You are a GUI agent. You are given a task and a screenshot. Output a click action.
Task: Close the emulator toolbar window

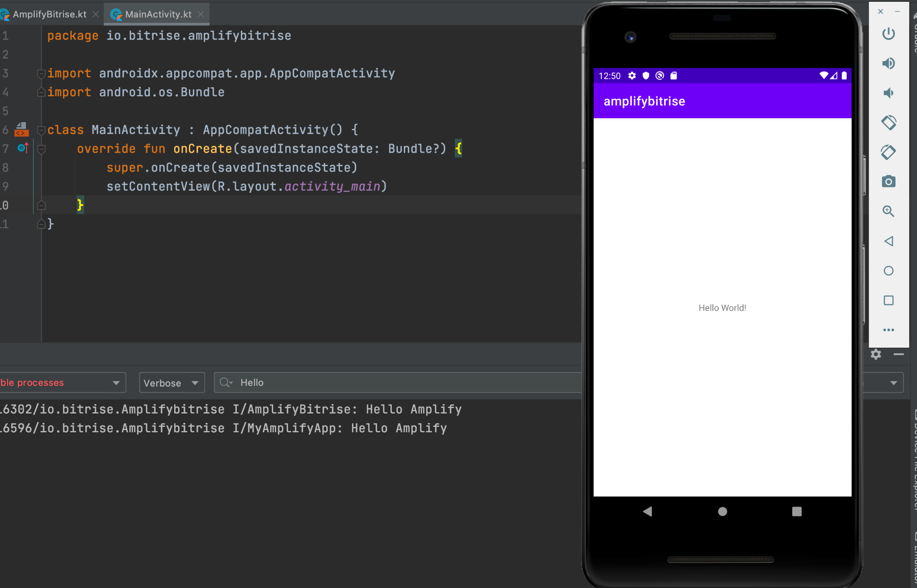click(881, 12)
